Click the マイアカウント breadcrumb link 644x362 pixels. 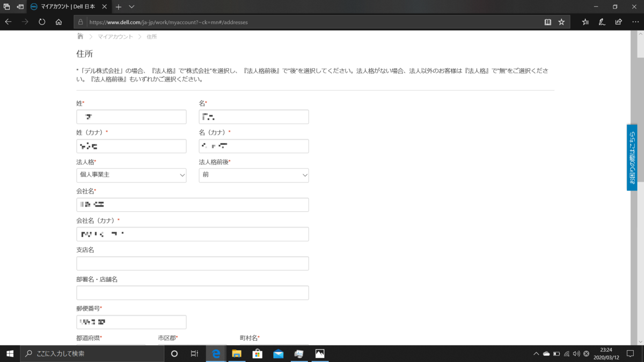[114, 36]
